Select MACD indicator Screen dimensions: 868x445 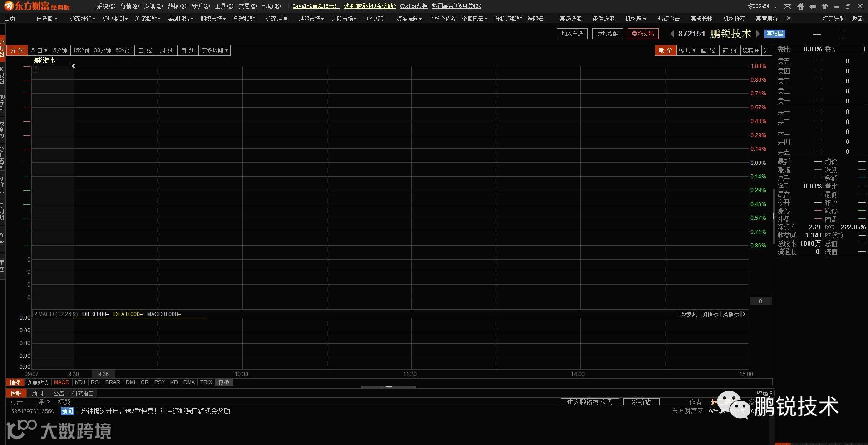tap(62, 382)
